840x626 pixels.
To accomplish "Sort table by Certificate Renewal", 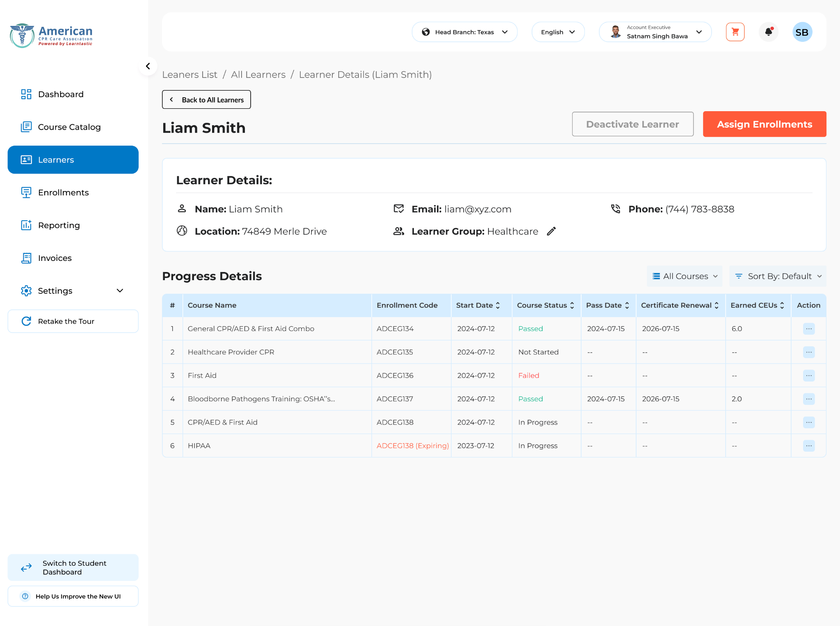I will point(717,305).
